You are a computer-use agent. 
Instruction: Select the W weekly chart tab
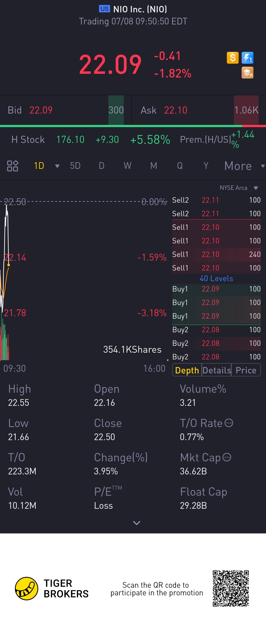[128, 166]
